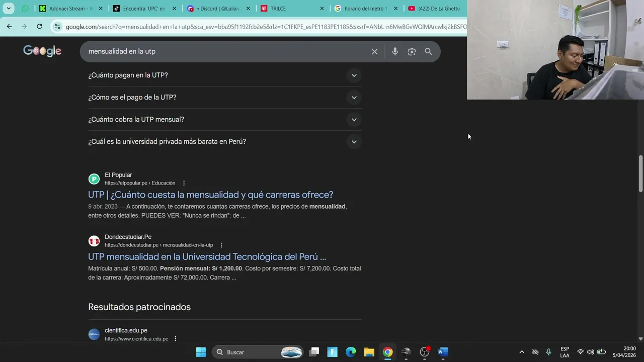Image resolution: width=644 pixels, height=362 pixels.
Task: Open the Dondeestudiar.Pe UTP mensualidad result
Action: pyautogui.click(x=207, y=256)
